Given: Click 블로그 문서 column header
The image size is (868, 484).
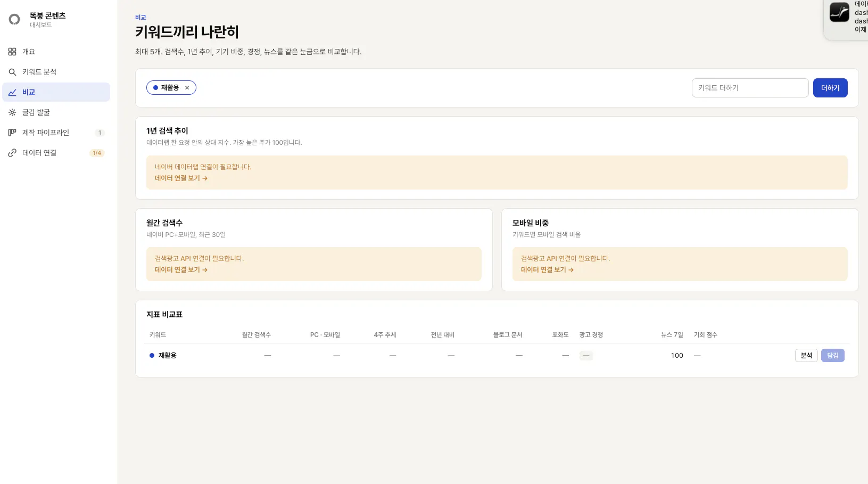Looking at the screenshot, I should [x=508, y=335].
